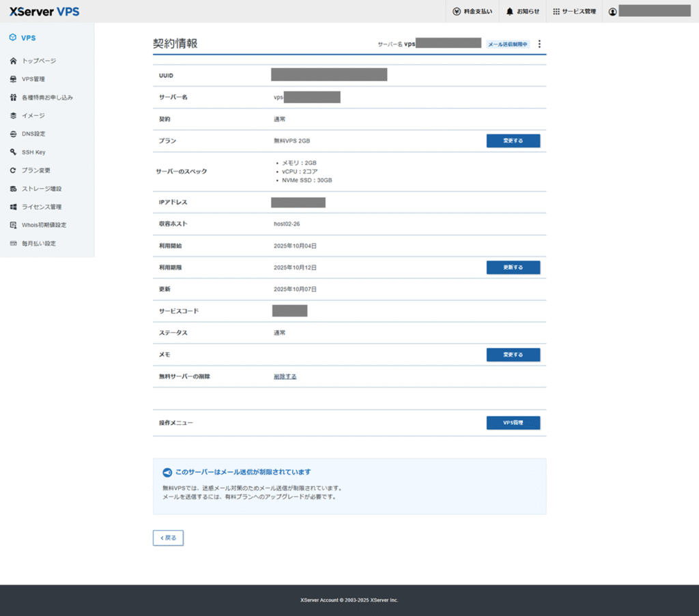This screenshot has width=699, height=616.
Task: Open 料金支払い in the top bar
Action: pos(472,12)
